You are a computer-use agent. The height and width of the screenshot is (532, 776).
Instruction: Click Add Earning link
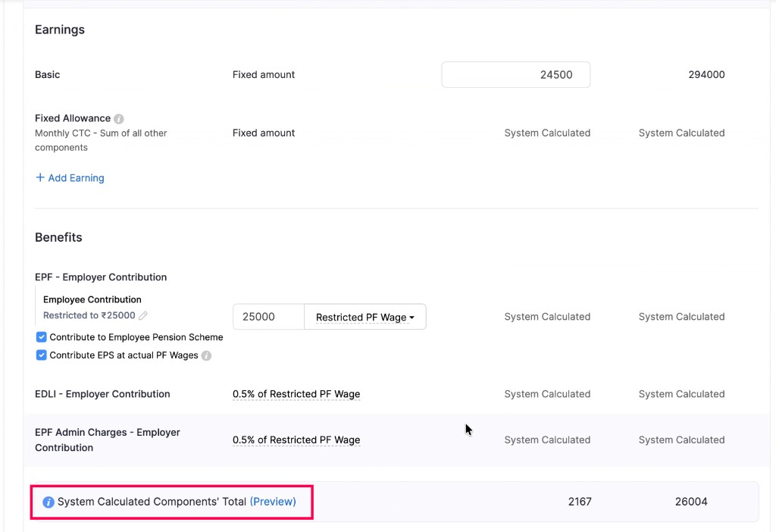tap(70, 177)
